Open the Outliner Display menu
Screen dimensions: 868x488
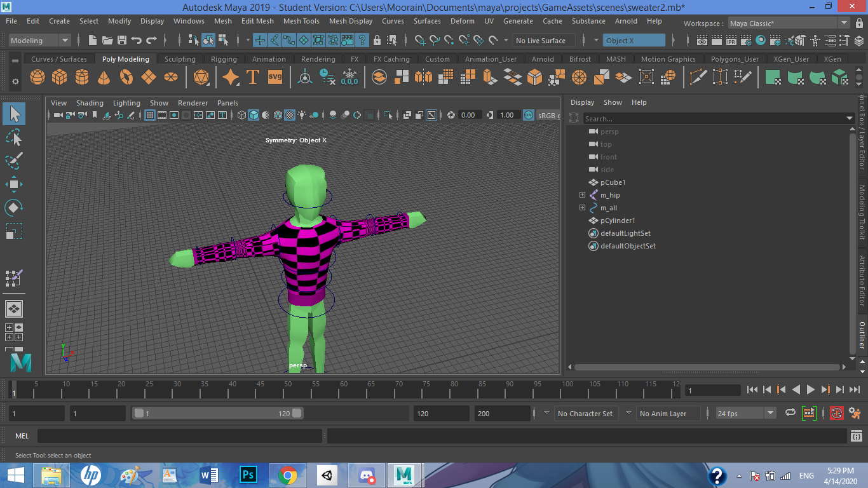coord(582,102)
